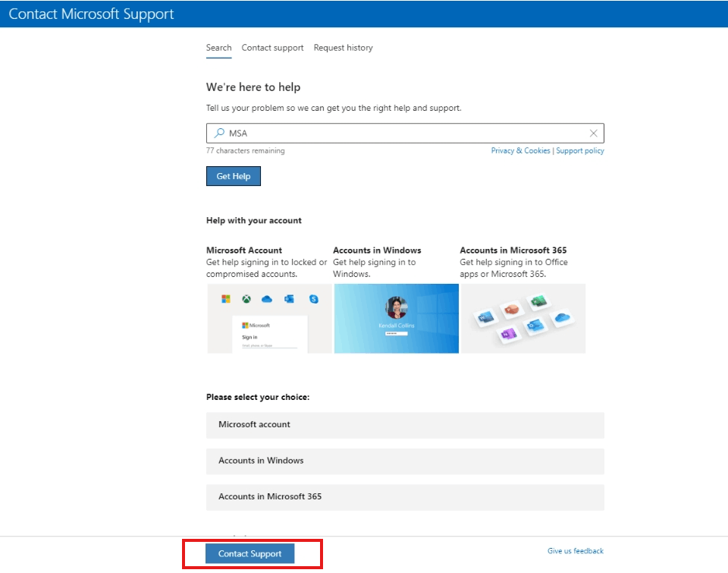Switch to the Search tab
Viewport: 728px width, 573px height.
pyautogui.click(x=218, y=47)
